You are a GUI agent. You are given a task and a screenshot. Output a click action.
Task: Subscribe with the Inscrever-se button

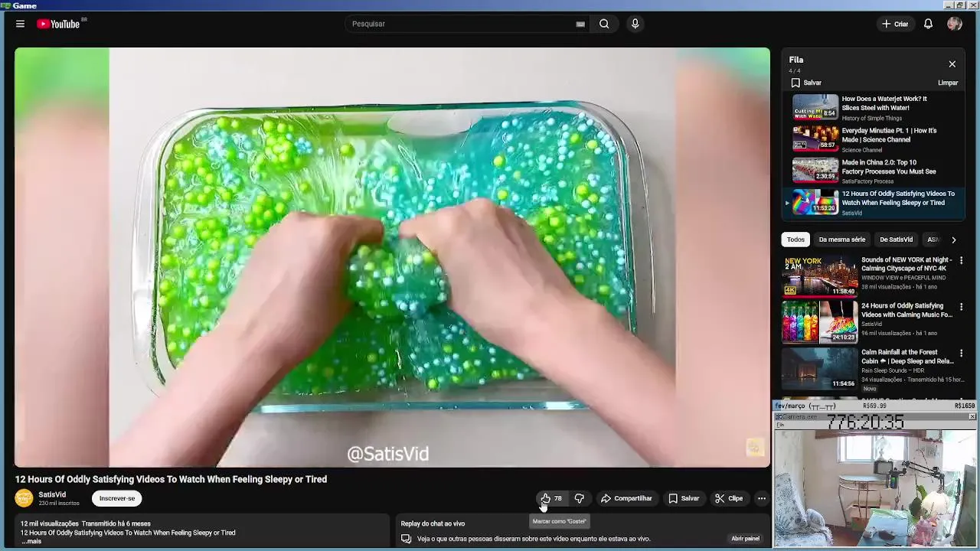pyautogui.click(x=117, y=498)
